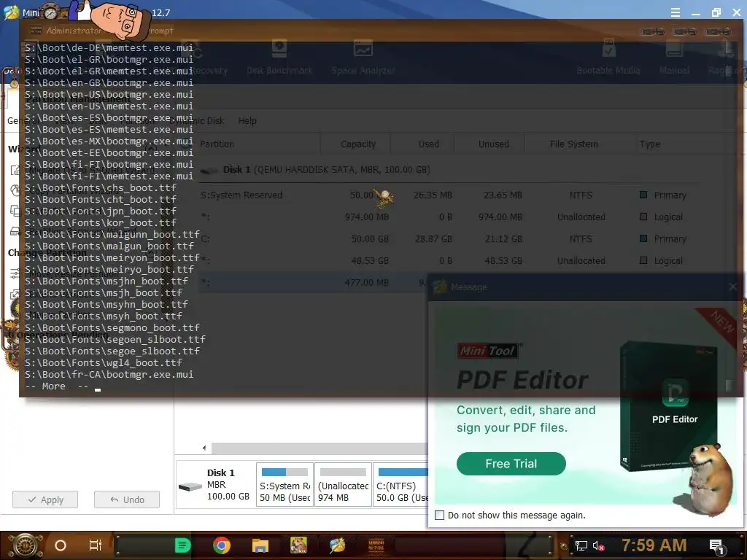Open the 7:59 AM clock

(x=654, y=545)
